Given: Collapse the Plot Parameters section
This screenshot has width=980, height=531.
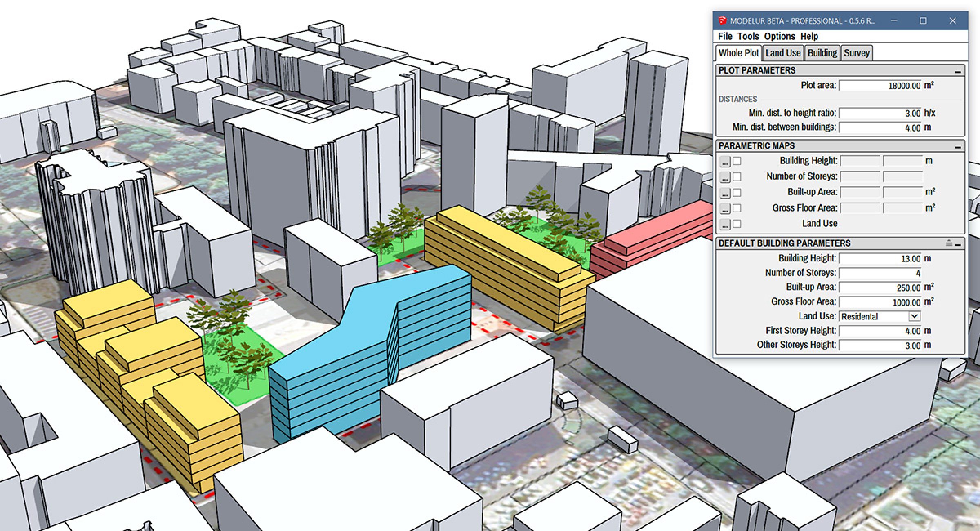Looking at the screenshot, I should click(958, 71).
